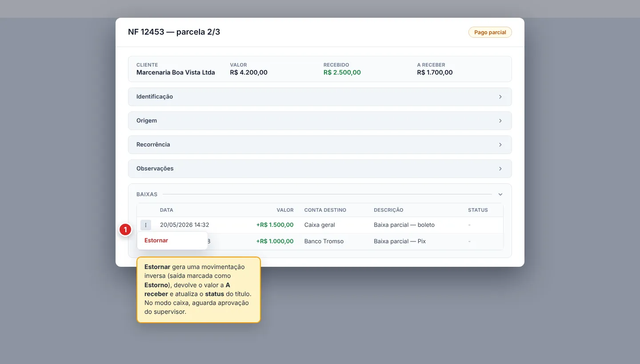Sort by the DATA column header
The height and width of the screenshot is (364, 640).
(x=167, y=210)
